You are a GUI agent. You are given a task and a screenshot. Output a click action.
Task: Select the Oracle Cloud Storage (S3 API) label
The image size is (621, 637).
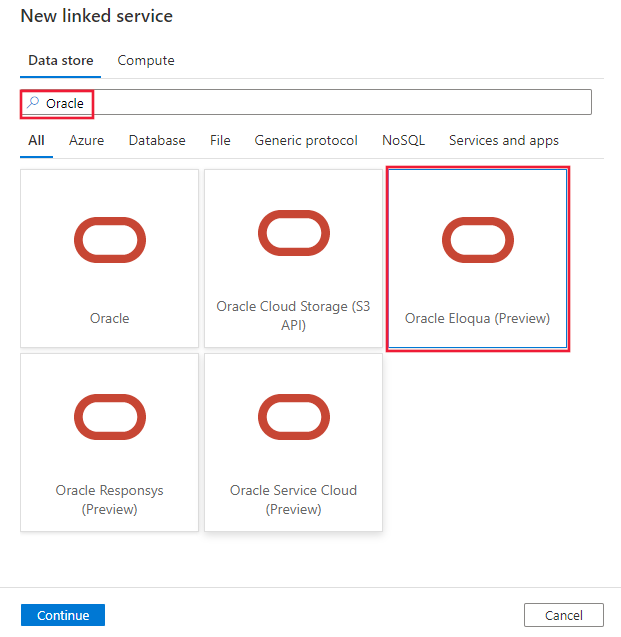pyautogui.click(x=294, y=316)
